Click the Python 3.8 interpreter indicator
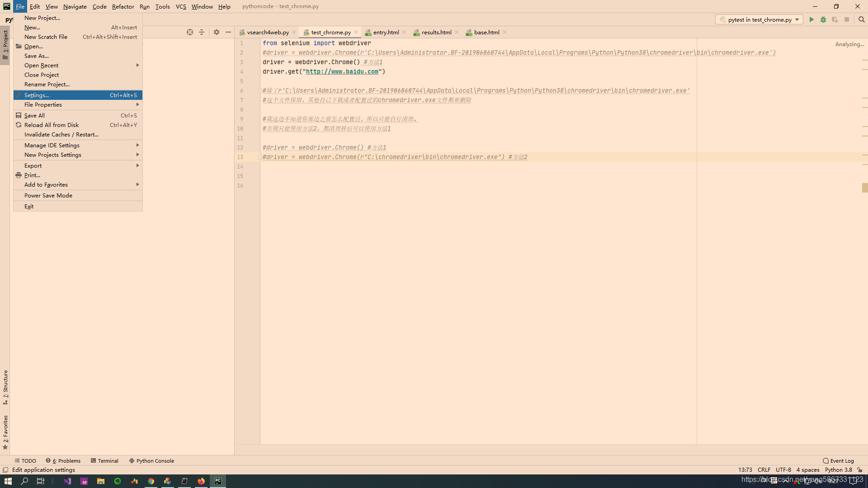 coord(838,470)
